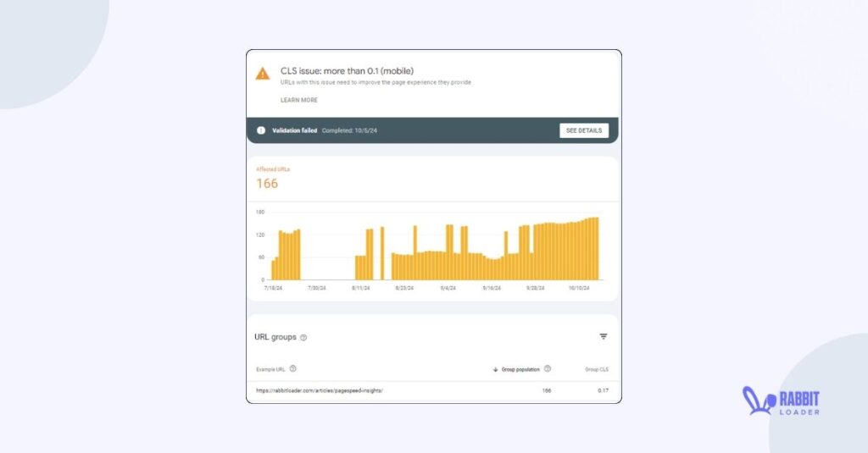The image size is (868, 453).
Task: Click the 10/10/24 chart date label
Action: pyautogui.click(x=579, y=288)
